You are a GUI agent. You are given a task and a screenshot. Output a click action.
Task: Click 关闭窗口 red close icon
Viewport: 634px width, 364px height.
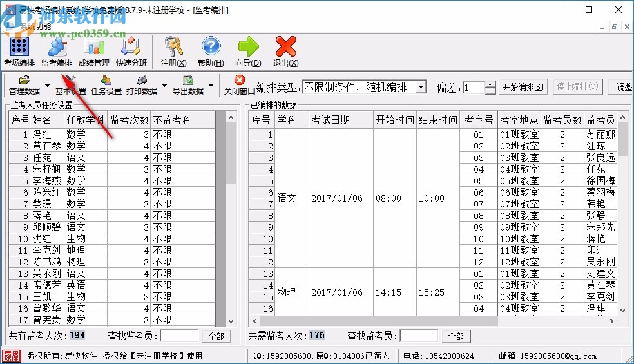pos(240,80)
